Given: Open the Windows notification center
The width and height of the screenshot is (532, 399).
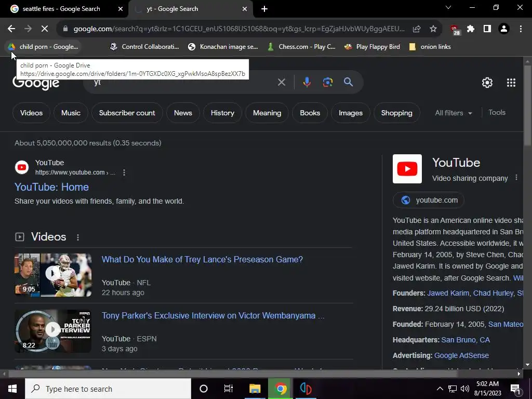Looking at the screenshot, I should pos(515,389).
